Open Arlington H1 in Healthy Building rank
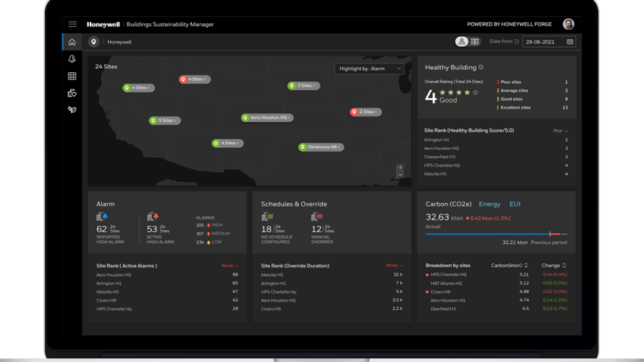Screen dimensions: 644x362 click(x=496, y=140)
